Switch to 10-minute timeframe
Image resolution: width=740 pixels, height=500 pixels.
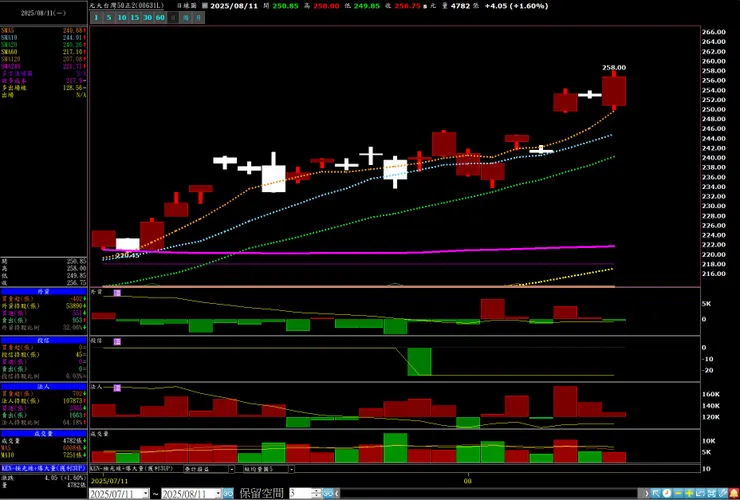point(122,17)
